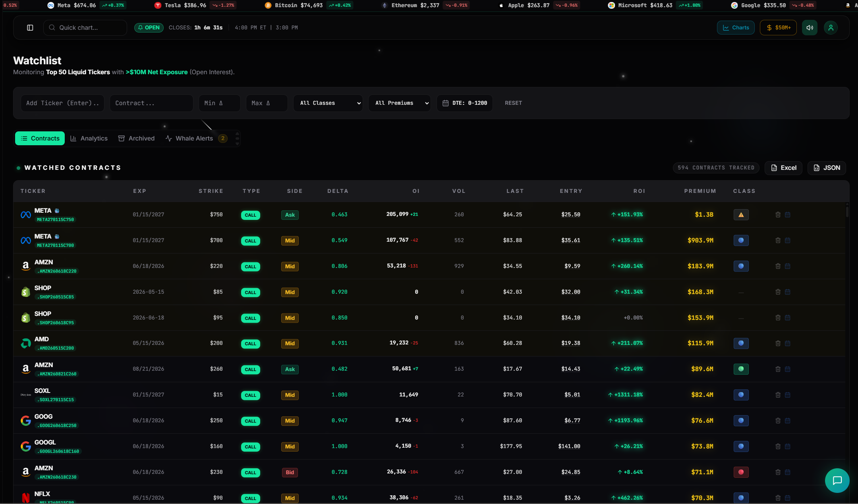
Task: Click the $50M+ filter button
Action: 778,28
